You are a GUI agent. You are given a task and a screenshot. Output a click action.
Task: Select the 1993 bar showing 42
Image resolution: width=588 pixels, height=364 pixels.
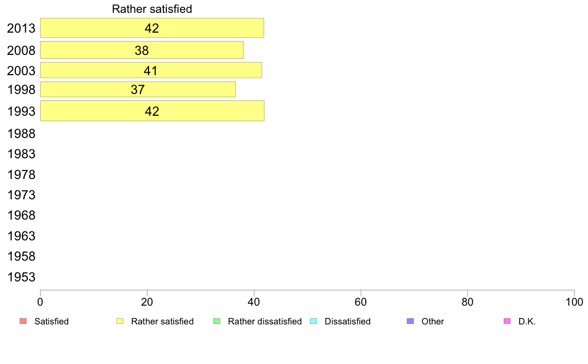coord(152,111)
